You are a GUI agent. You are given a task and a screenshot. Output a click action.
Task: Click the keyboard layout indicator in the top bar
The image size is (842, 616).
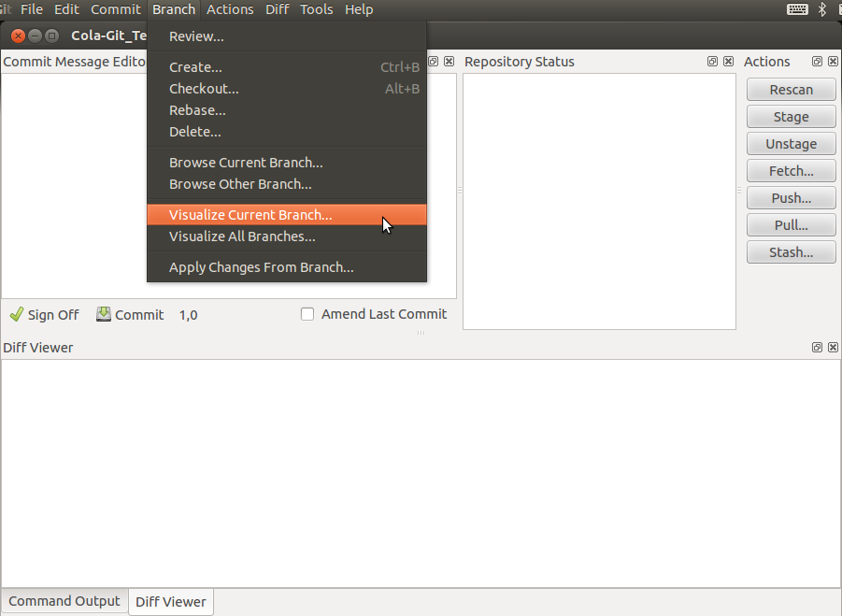click(x=797, y=8)
